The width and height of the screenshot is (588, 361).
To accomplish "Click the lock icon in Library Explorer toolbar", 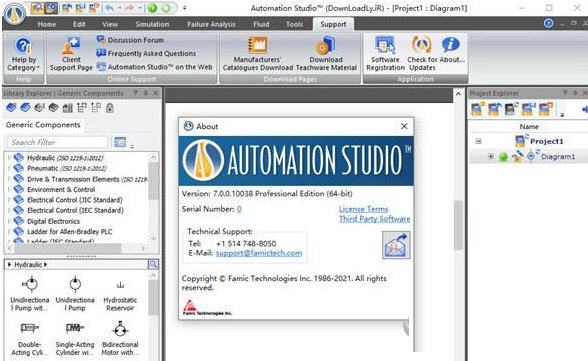I will click(x=110, y=108).
